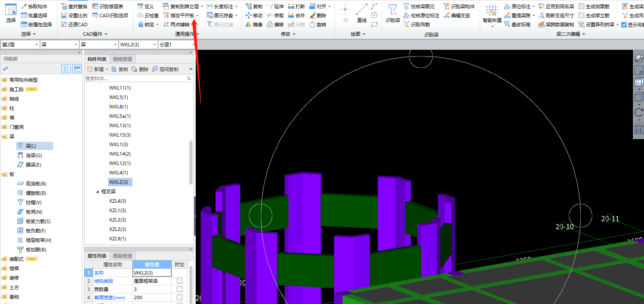Expand the 新建 dropdown arrow
The height and width of the screenshot is (304, 644).
click(107, 70)
